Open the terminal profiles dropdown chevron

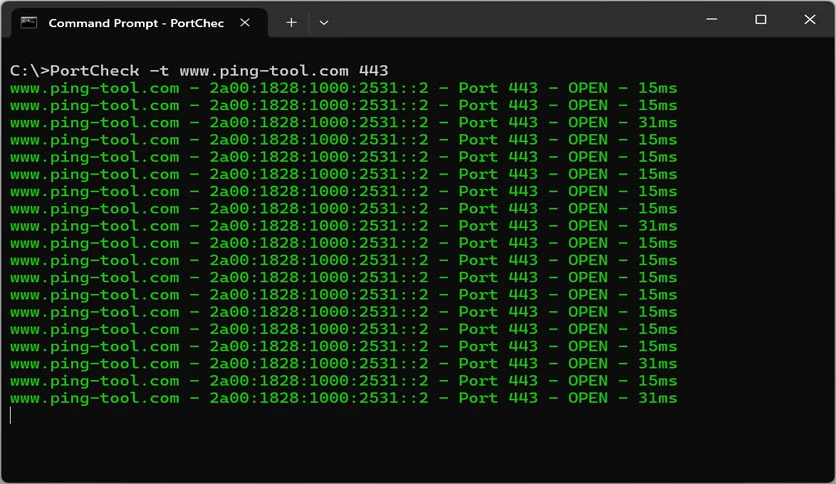(324, 23)
